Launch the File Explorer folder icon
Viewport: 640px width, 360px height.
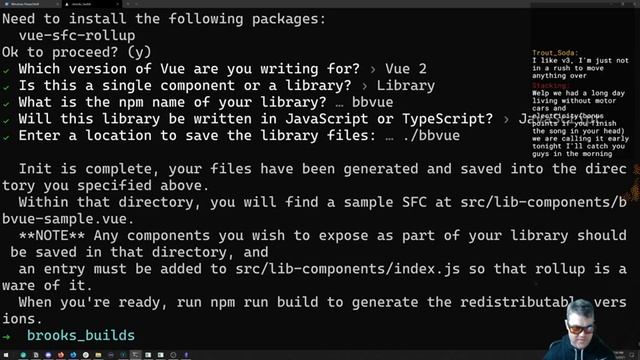[98, 355]
